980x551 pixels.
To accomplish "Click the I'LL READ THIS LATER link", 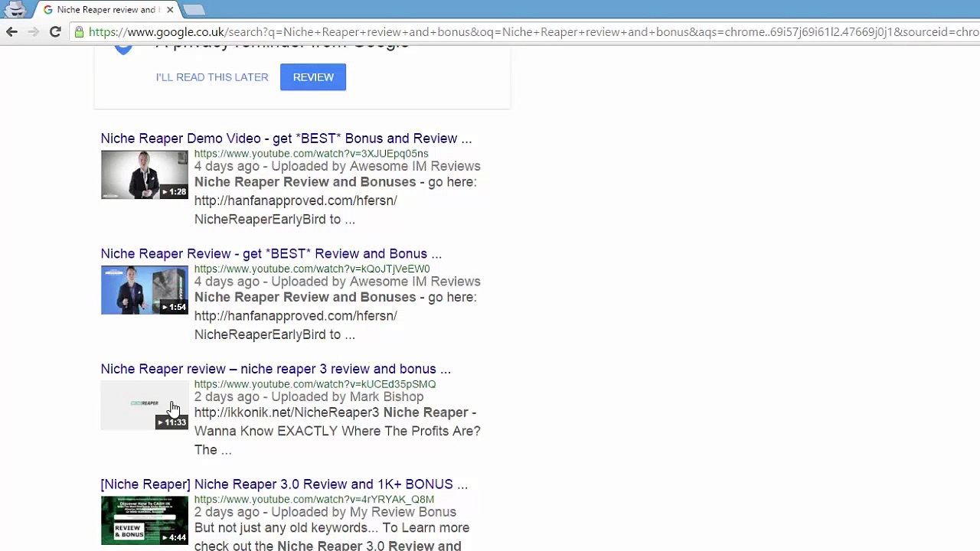I will tap(212, 77).
